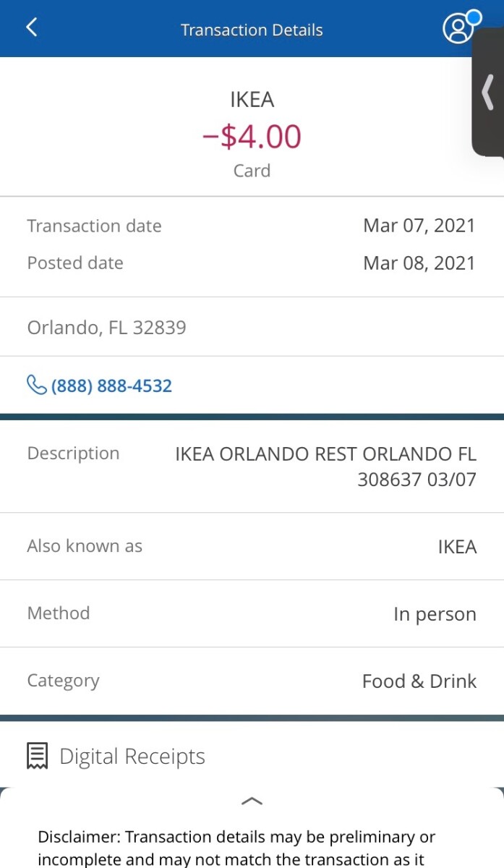Collapse the disclaimer sheet with chevron
This screenshot has height=868, width=504.
pos(252,801)
